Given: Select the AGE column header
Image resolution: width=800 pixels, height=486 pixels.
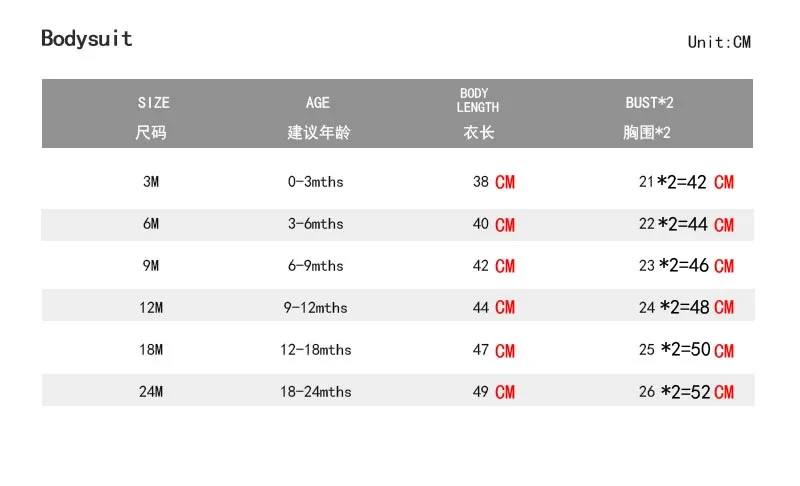Looking at the screenshot, I should [x=318, y=117].
